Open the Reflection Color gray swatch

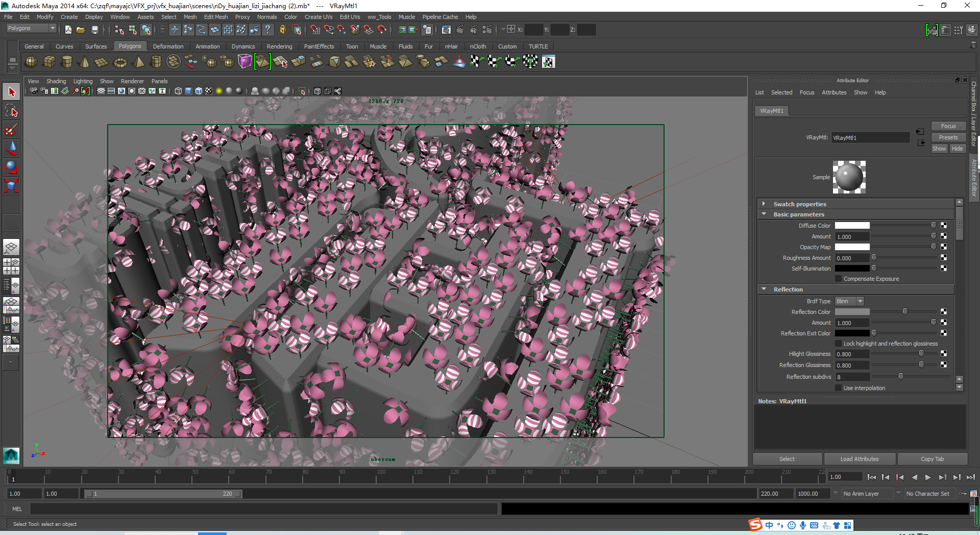click(852, 311)
